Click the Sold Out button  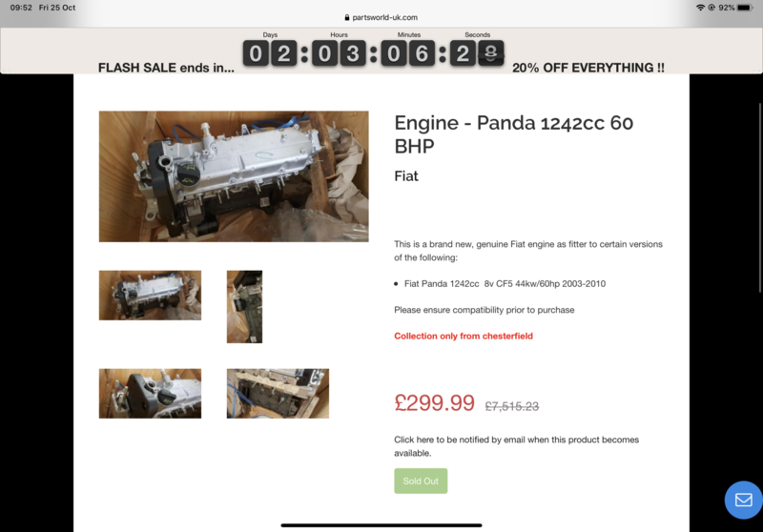coord(421,481)
